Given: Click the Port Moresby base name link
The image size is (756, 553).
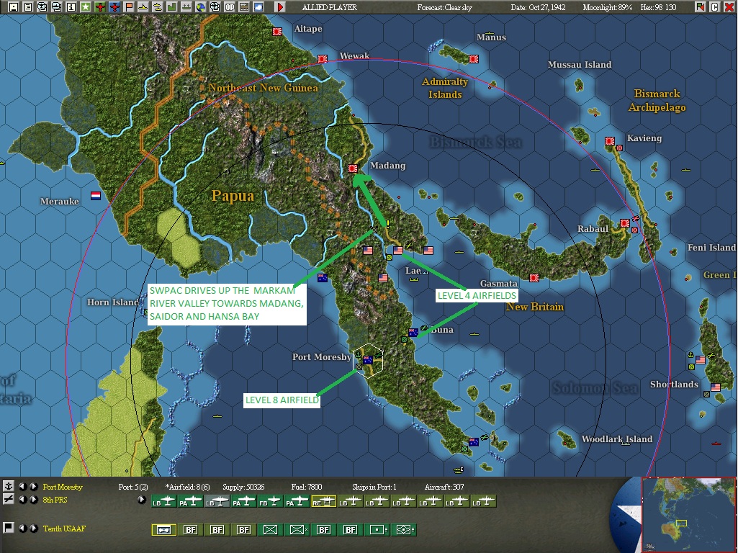Looking at the screenshot, I should point(63,487).
